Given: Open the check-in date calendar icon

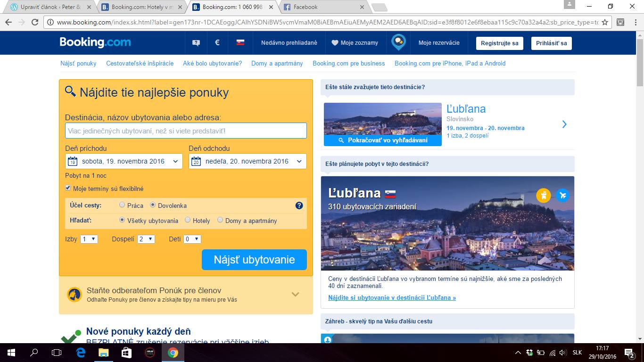Looking at the screenshot, I should point(73,162).
